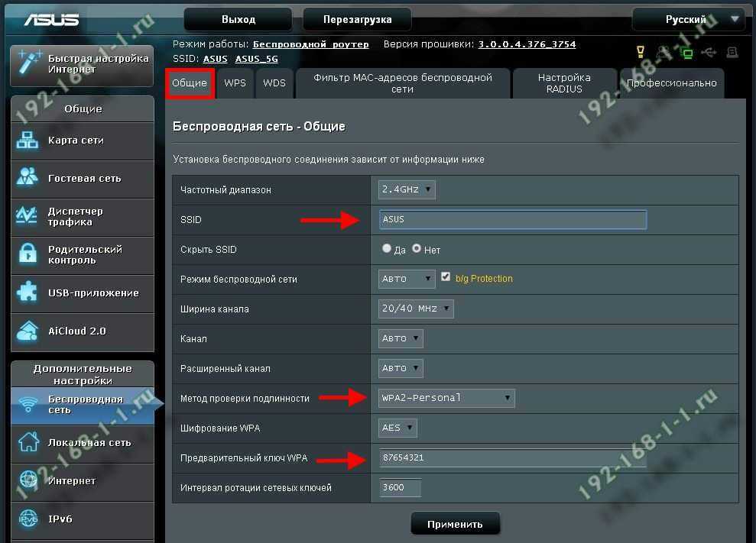The height and width of the screenshot is (543, 756).
Task: Click the Wireless wifi signal icon
Action: pos(28,404)
